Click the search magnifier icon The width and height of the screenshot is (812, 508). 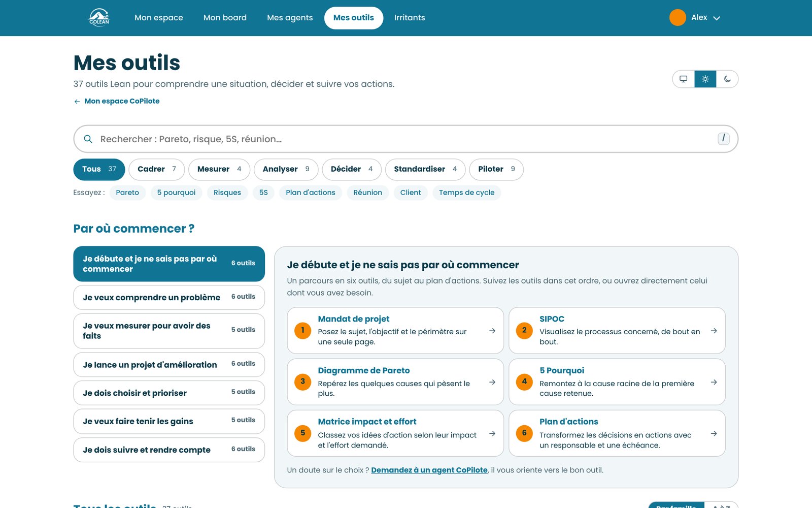coord(88,139)
